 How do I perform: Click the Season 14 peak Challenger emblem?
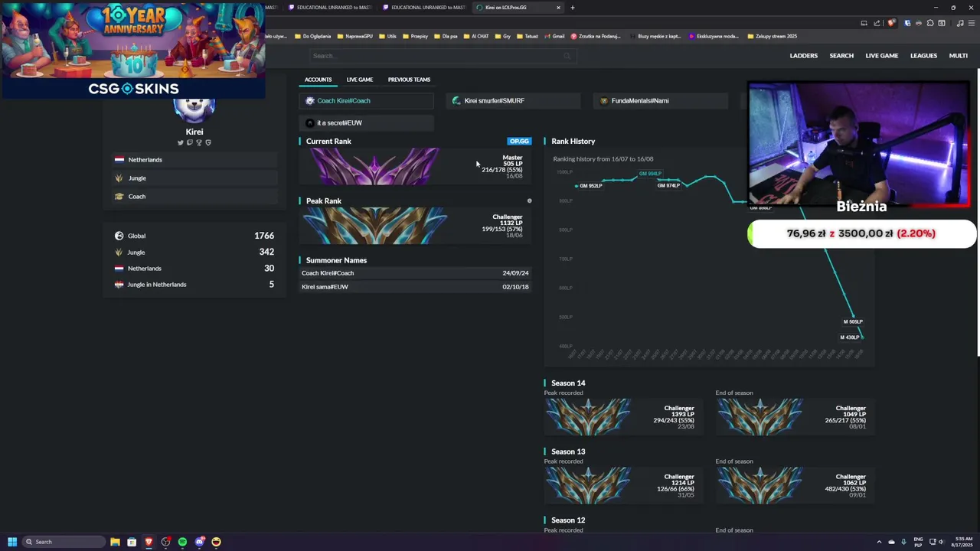[x=588, y=416]
